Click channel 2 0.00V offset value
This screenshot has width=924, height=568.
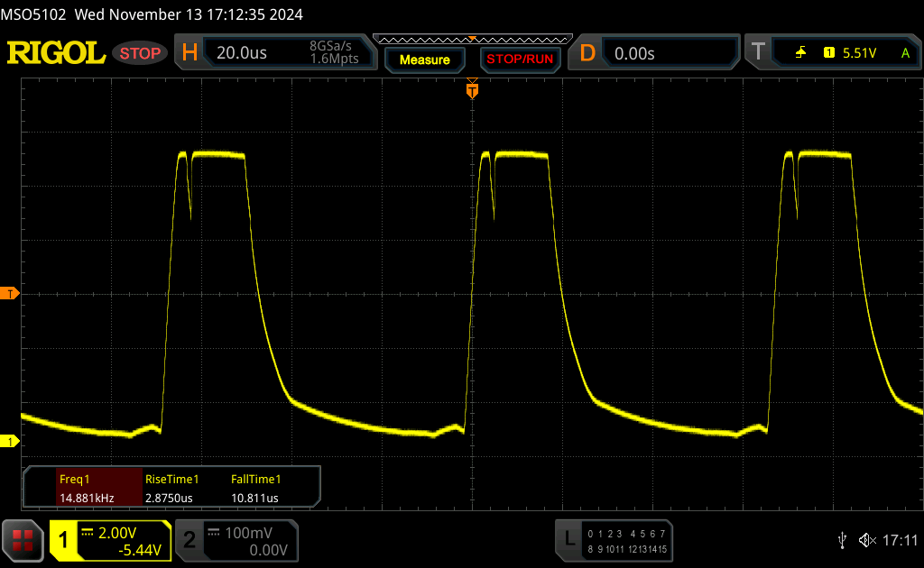coord(268,550)
